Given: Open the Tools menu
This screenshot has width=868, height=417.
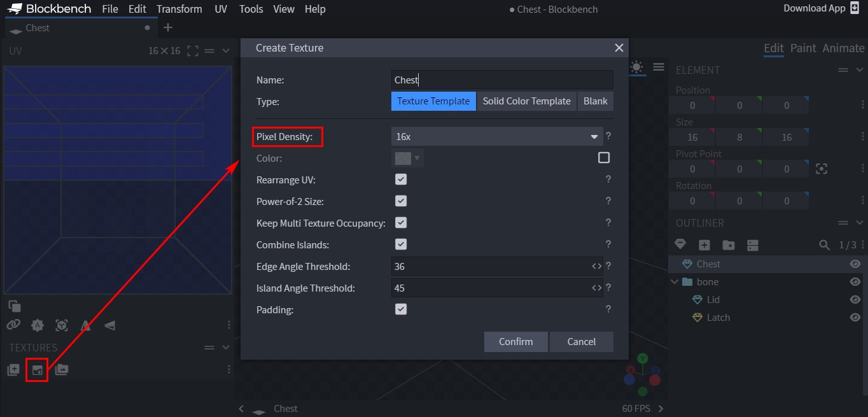Looking at the screenshot, I should pyautogui.click(x=251, y=9).
